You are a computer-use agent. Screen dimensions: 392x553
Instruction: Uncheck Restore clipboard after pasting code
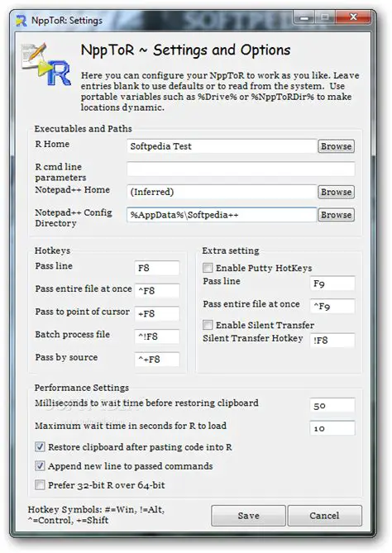(x=40, y=447)
